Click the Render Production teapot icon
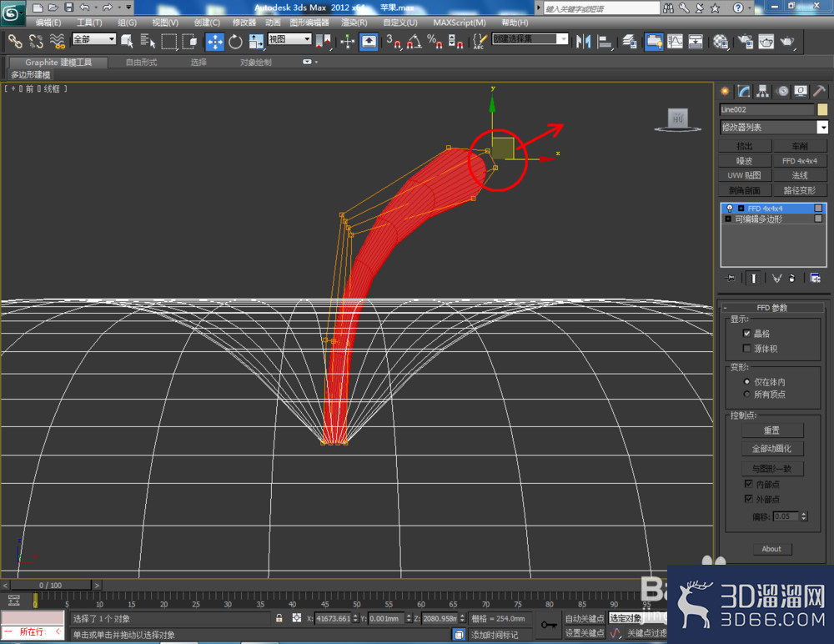834x644 pixels. [787, 42]
